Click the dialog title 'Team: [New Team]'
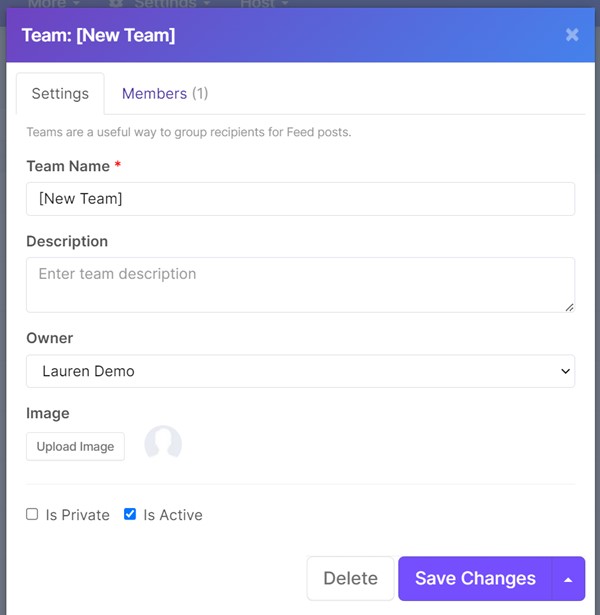The width and height of the screenshot is (600, 615). pyautogui.click(x=98, y=35)
